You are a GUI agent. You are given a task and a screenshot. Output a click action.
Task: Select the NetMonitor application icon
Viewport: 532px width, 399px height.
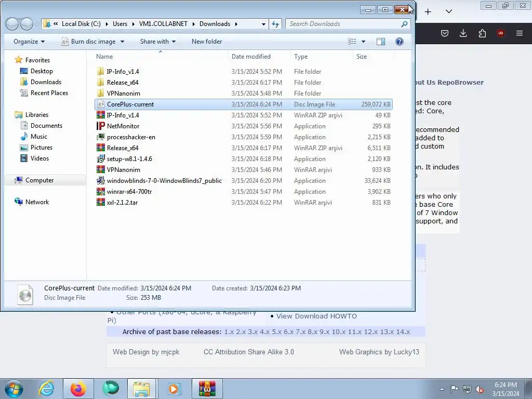[100, 126]
